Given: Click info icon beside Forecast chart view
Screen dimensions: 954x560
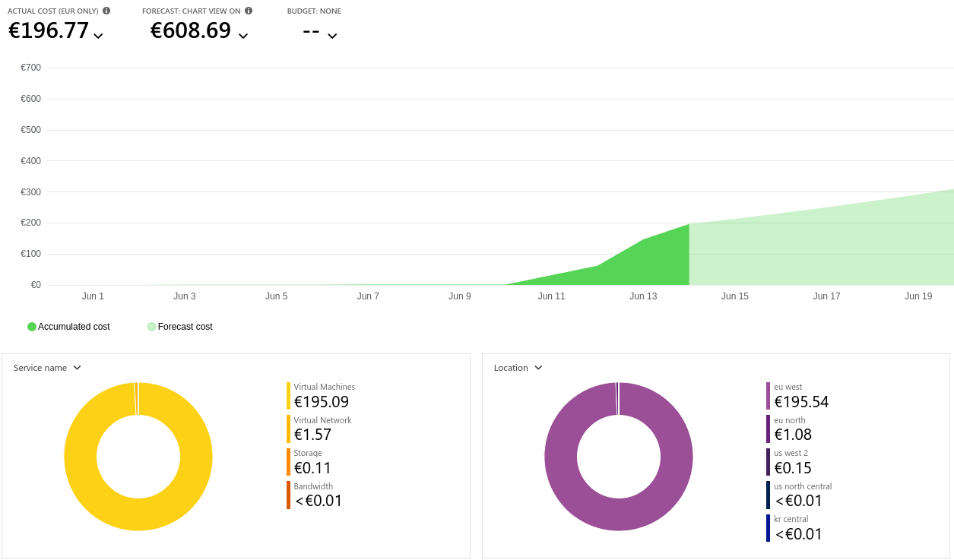Looking at the screenshot, I should coord(249,11).
